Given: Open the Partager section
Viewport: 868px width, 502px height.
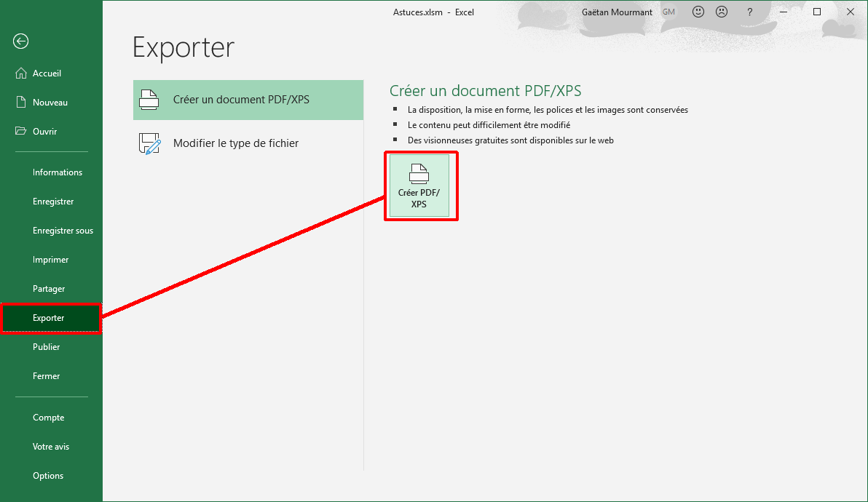Looking at the screenshot, I should click(x=49, y=289).
